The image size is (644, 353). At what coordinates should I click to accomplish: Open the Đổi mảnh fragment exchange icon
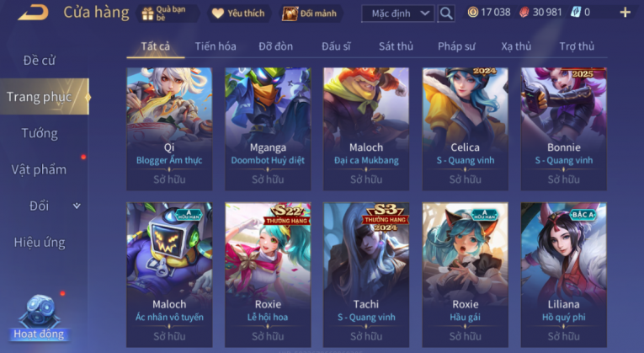pyautogui.click(x=290, y=13)
